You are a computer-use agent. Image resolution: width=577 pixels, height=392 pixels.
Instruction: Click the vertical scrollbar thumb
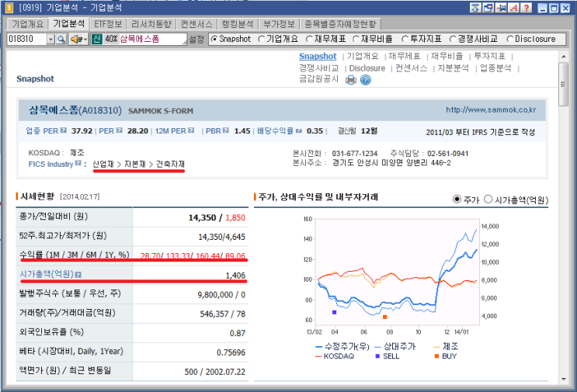pos(563,84)
